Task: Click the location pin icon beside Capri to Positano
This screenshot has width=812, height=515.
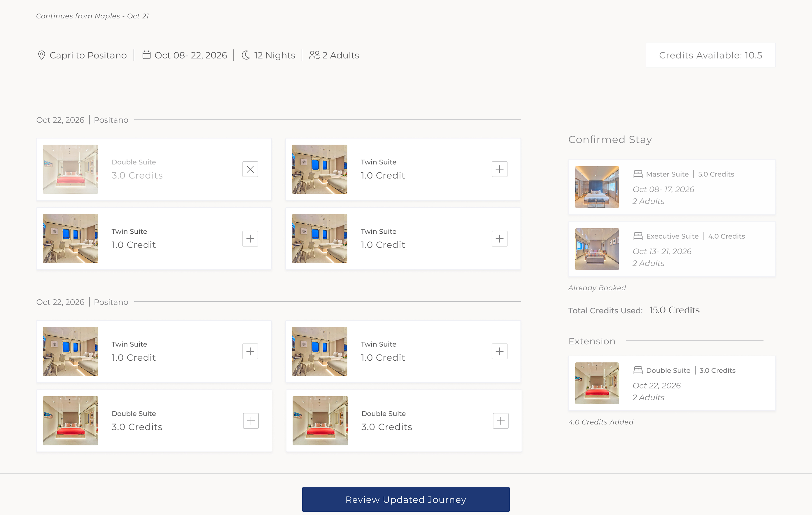Action: coord(41,55)
